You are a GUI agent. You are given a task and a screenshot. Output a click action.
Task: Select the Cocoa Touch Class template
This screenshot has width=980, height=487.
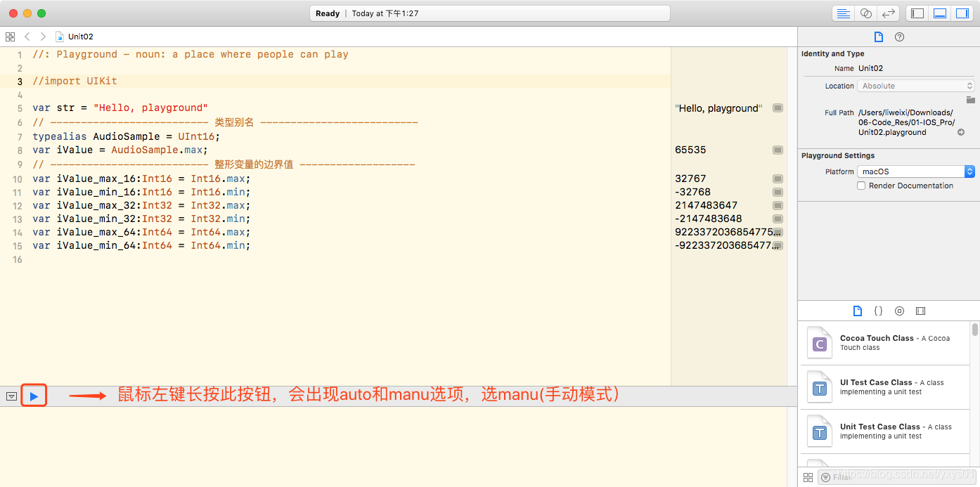click(x=885, y=343)
